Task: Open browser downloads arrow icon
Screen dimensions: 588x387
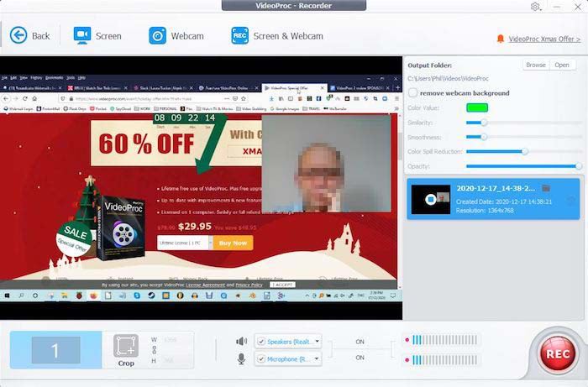Action: [271, 98]
